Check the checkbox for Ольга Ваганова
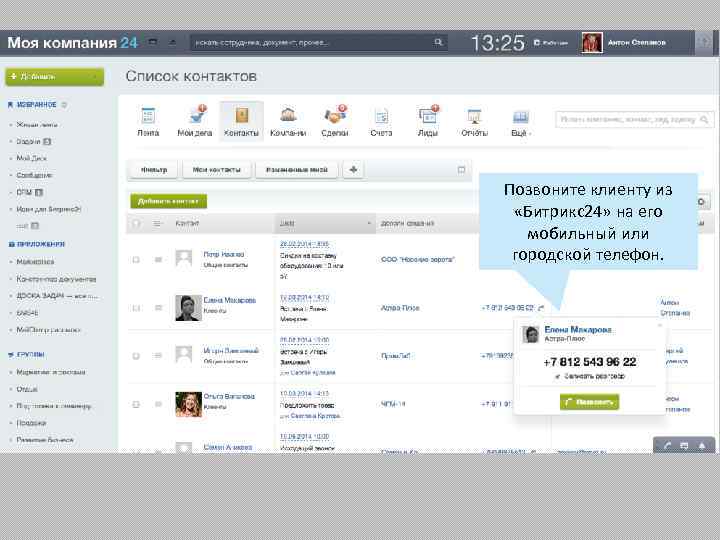The image size is (720, 540). 136,404
